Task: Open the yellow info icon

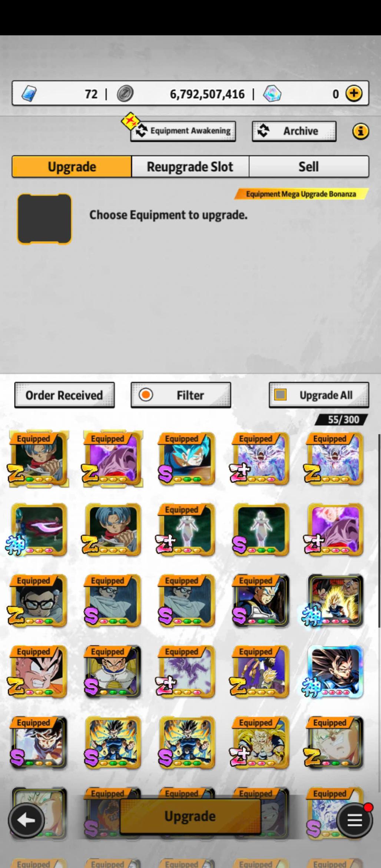Action: pos(360,131)
